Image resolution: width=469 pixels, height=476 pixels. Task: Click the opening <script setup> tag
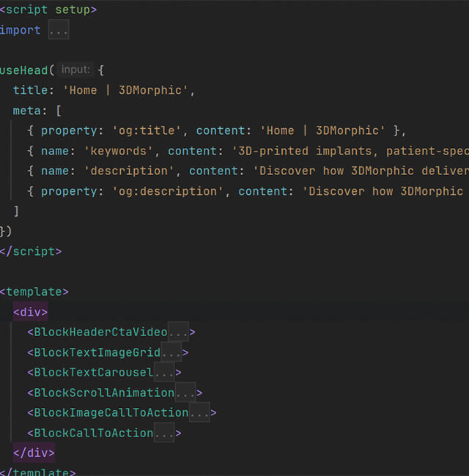48,10
